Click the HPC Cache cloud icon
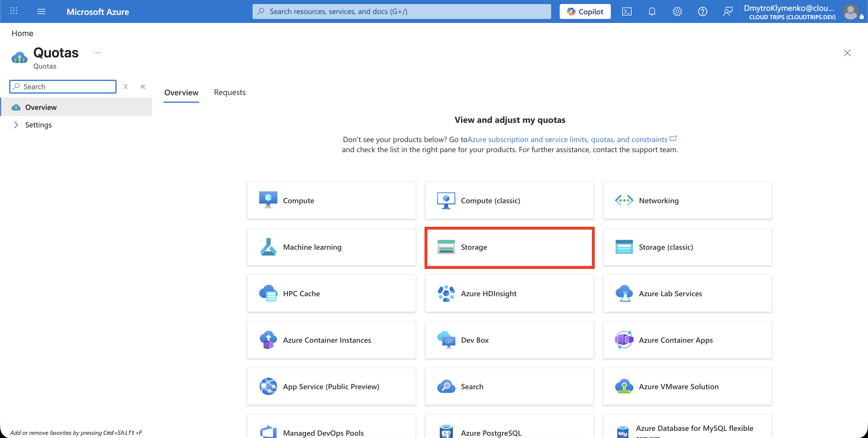The width and height of the screenshot is (868, 438). [268, 293]
